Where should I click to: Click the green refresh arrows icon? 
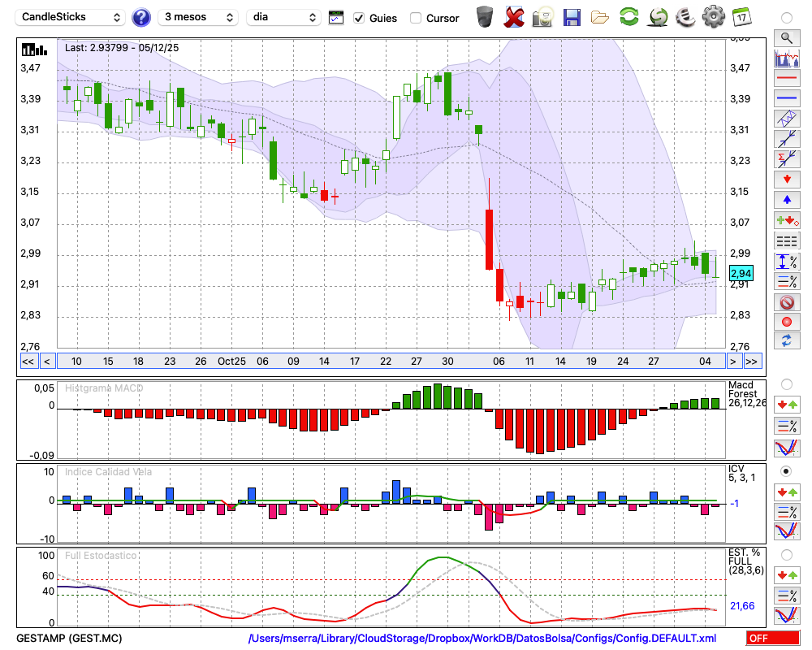[x=629, y=17]
